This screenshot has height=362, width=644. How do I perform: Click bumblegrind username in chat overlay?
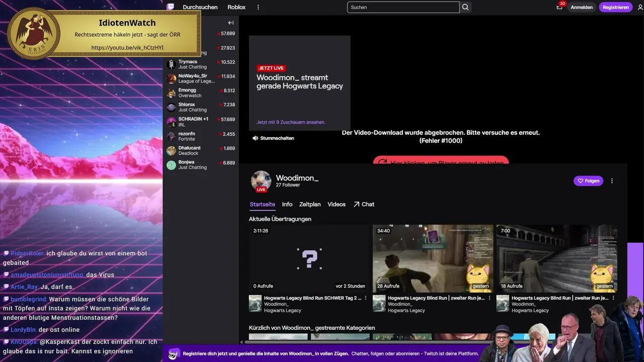coord(29,299)
